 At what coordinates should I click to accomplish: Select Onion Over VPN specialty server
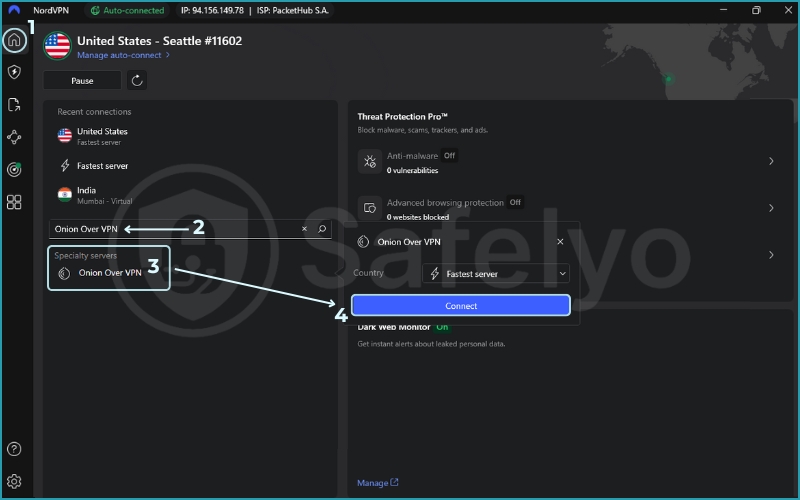[110, 273]
